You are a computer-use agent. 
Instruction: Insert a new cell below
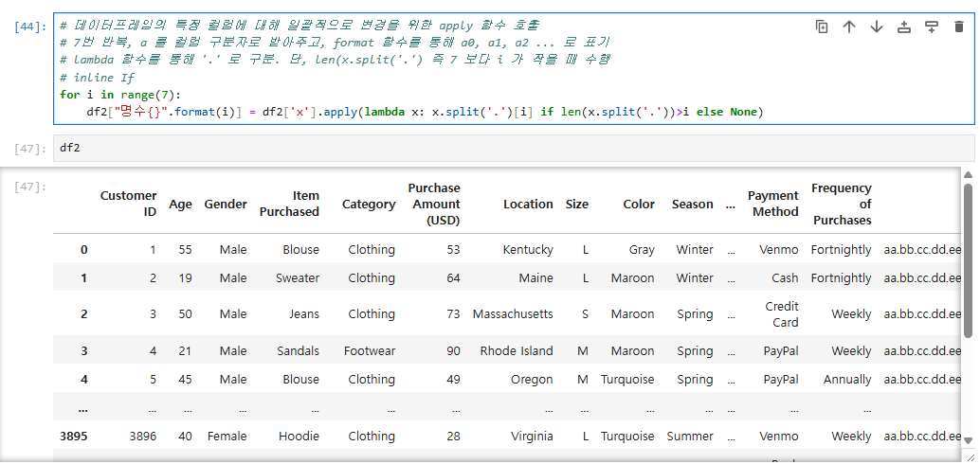coord(932,27)
